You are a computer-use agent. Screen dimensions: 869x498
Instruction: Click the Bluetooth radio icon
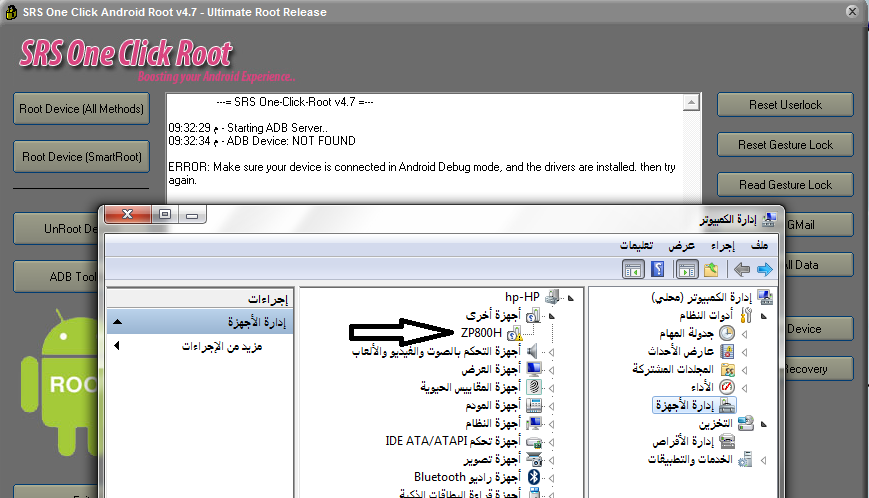tap(534, 477)
